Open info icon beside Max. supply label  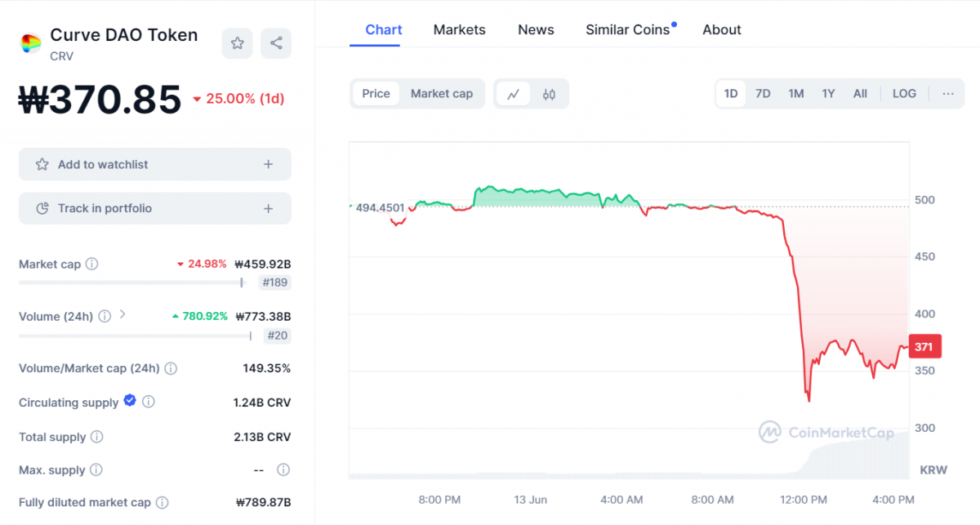[96, 469]
